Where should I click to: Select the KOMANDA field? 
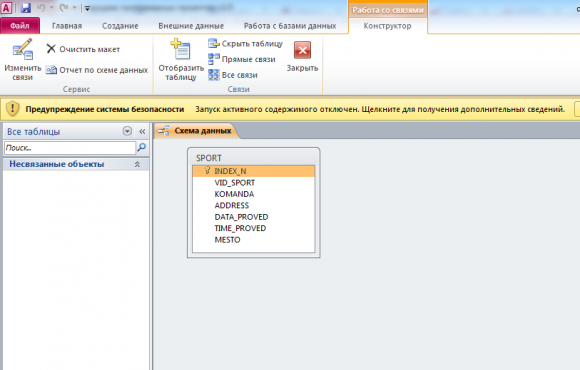pyautogui.click(x=234, y=194)
